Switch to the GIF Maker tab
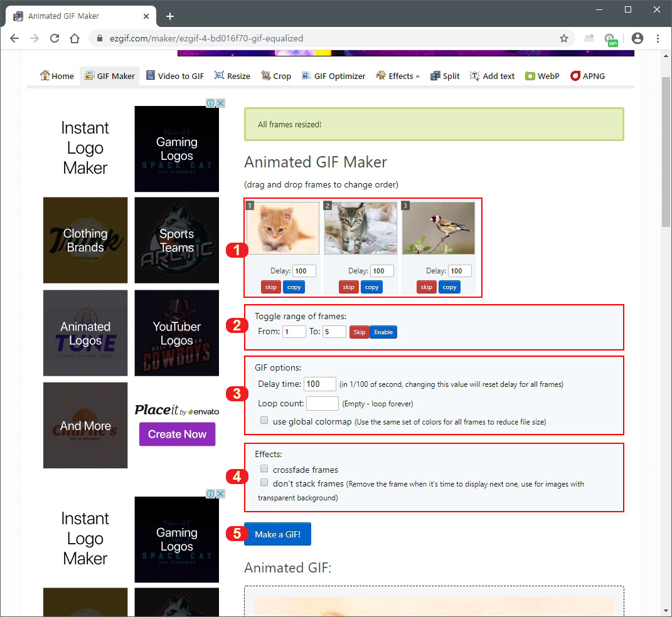 tap(109, 75)
